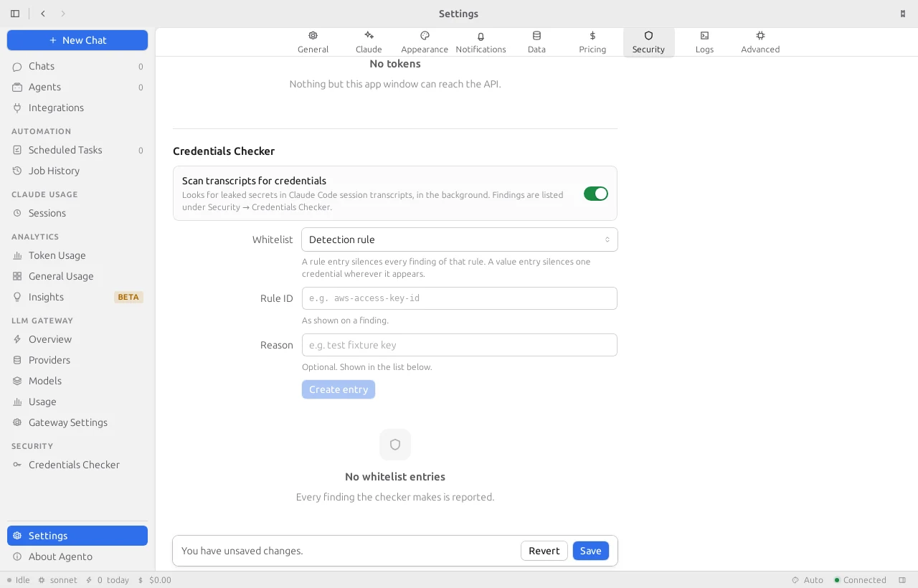Open Models in LLM Gateway
Screen dimensions: 918x588
coord(77,381)
